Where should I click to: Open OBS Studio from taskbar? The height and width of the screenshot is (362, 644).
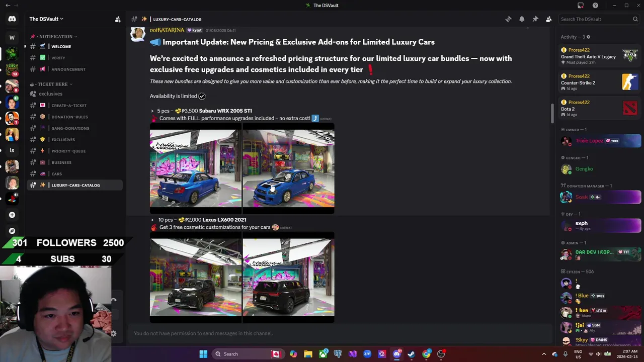(441, 354)
